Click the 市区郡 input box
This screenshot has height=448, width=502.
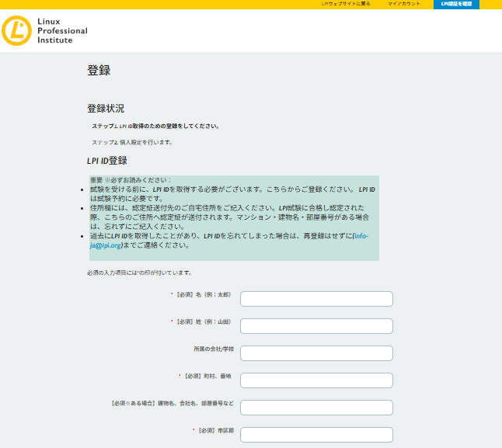pyautogui.click(x=316, y=435)
